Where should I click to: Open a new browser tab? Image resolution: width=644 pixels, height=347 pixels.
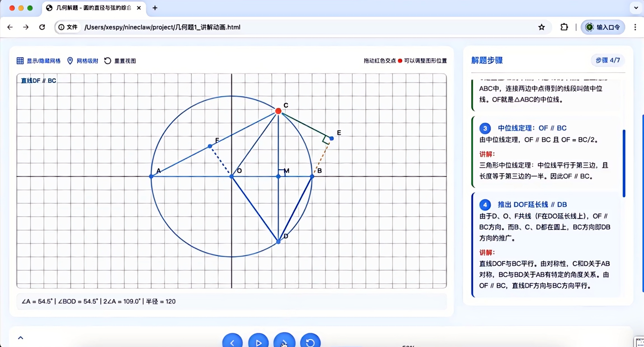click(x=155, y=8)
